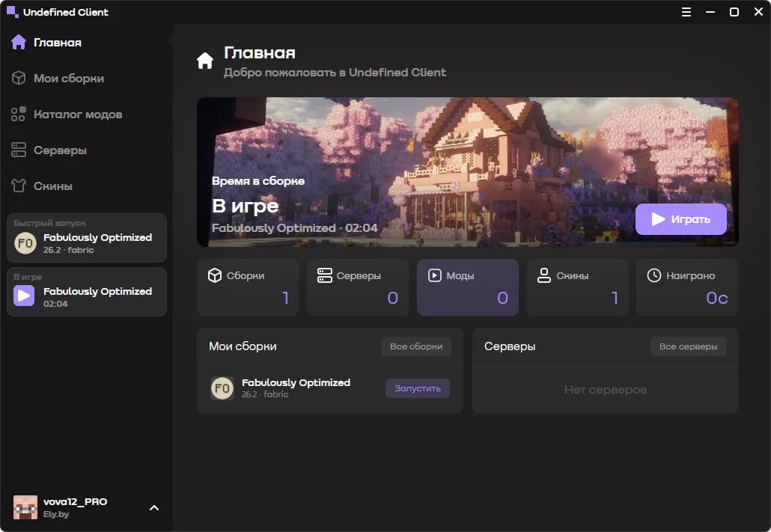The width and height of the screenshot is (771, 532).
Task: Click the Серверы panel heading
Action: (510, 346)
